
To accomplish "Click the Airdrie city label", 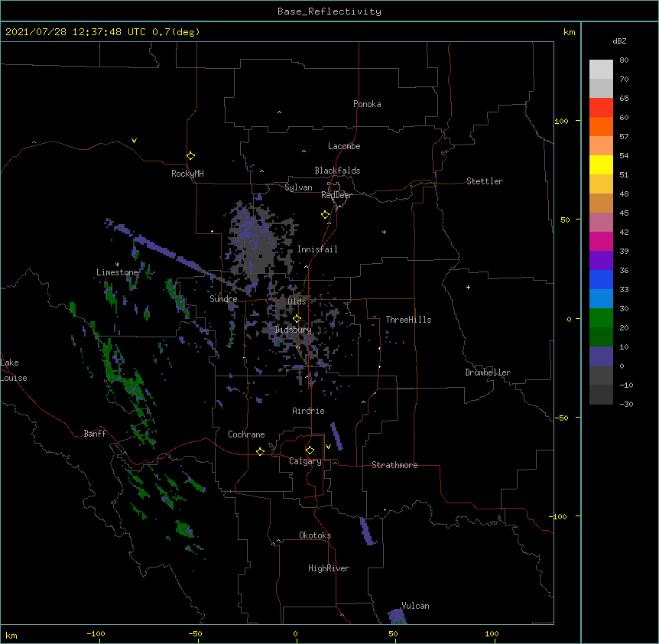I will [309, 411].
